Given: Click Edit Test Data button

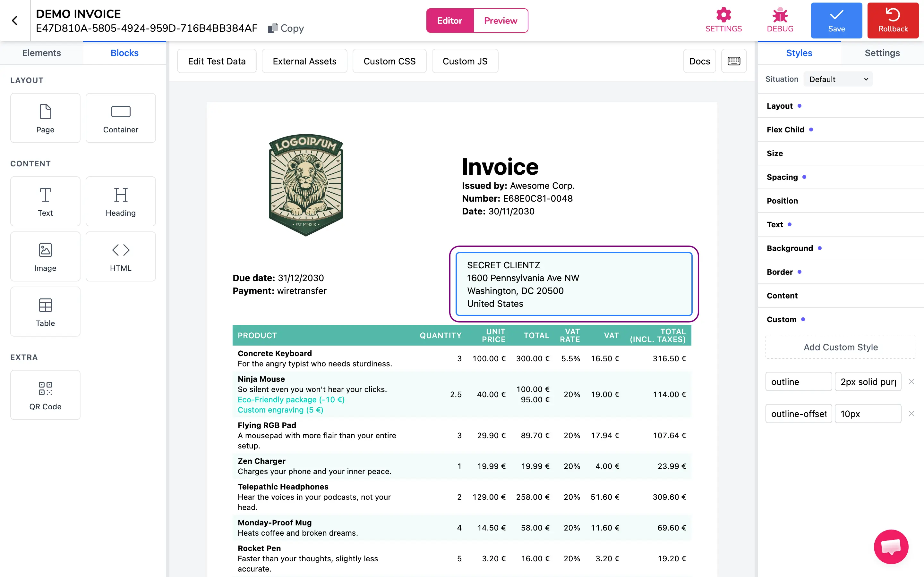Looking at the screenshot, I should click(x=217, y=61).
